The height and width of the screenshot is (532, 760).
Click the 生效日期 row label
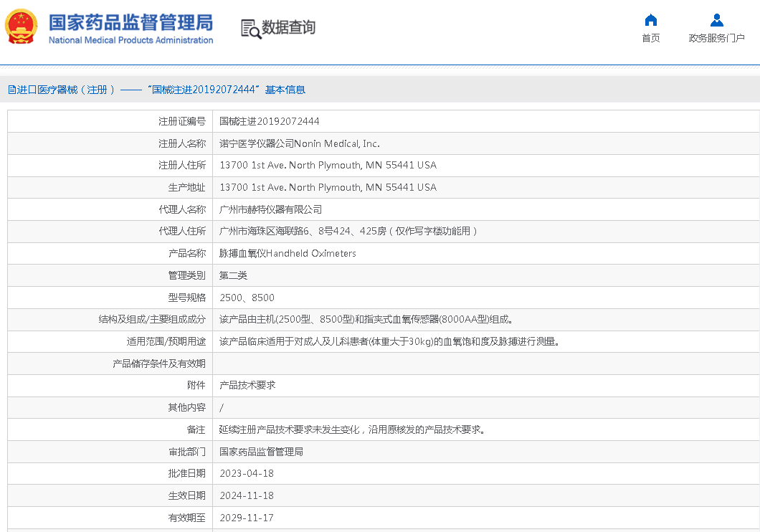click(x=186, y=495)
